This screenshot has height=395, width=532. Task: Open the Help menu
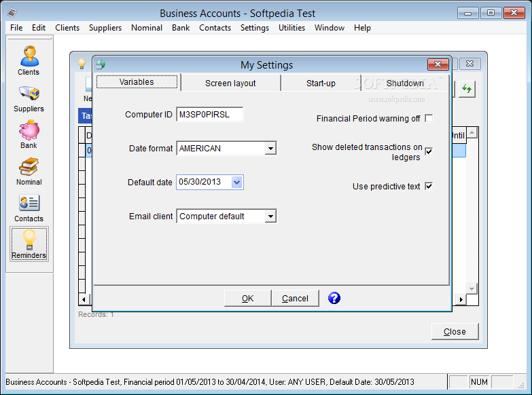coord(362,28)
